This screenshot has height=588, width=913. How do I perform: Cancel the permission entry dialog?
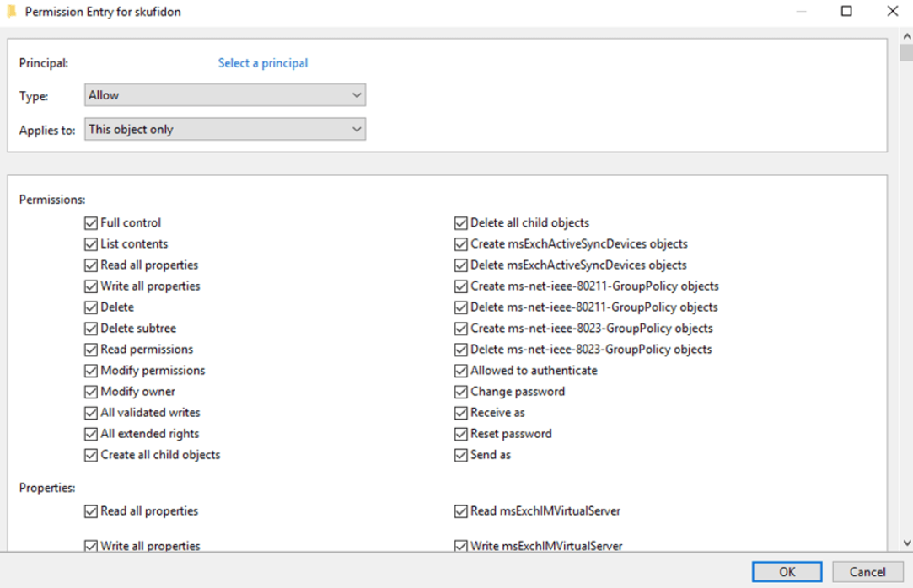867,572
